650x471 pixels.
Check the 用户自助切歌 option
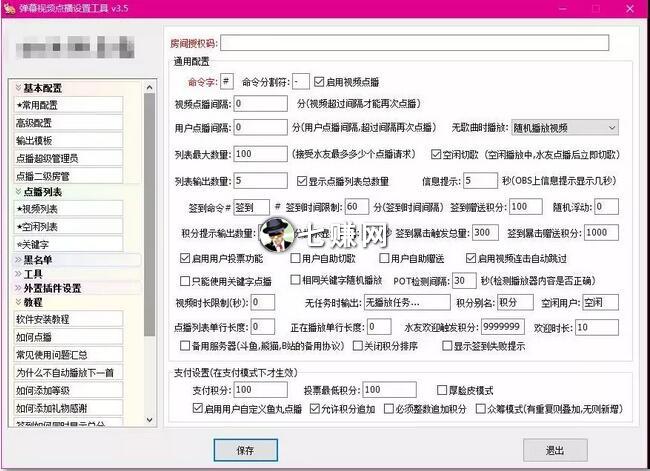tap(295, 258)
